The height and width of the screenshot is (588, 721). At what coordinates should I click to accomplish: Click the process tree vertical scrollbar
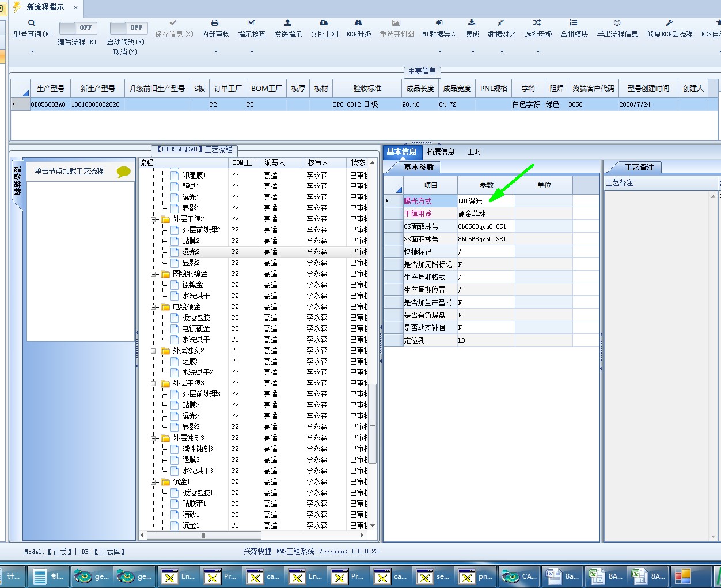373,423
